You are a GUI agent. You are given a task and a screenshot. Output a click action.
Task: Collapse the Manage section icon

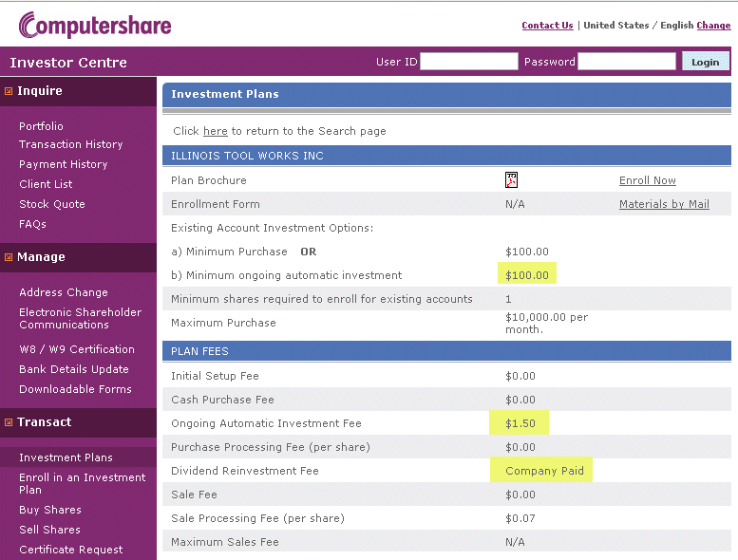pos(9,257)
